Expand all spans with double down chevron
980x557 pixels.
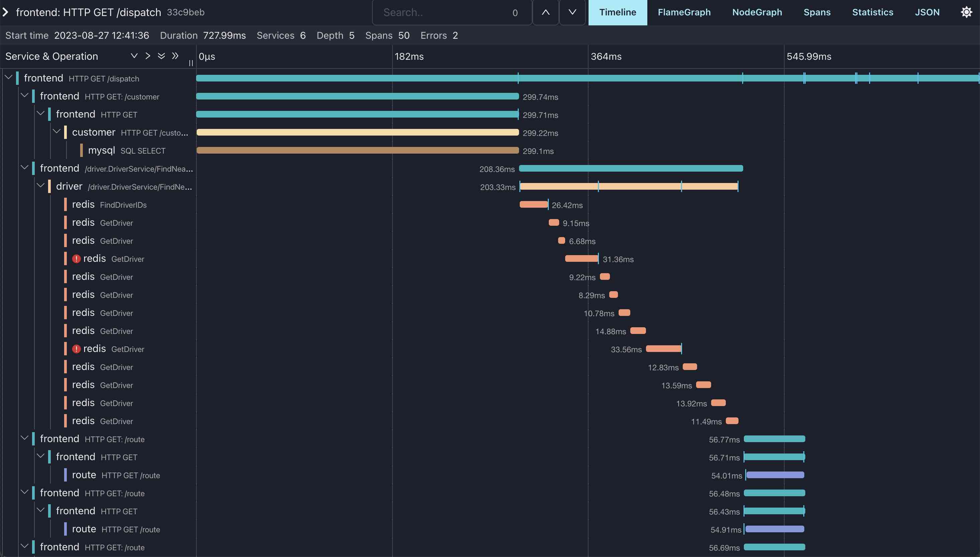(x=161, y=56)
